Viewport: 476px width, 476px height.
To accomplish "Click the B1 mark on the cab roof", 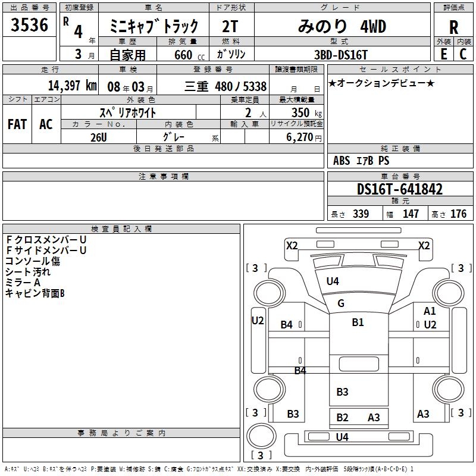I will coord(358,322).
